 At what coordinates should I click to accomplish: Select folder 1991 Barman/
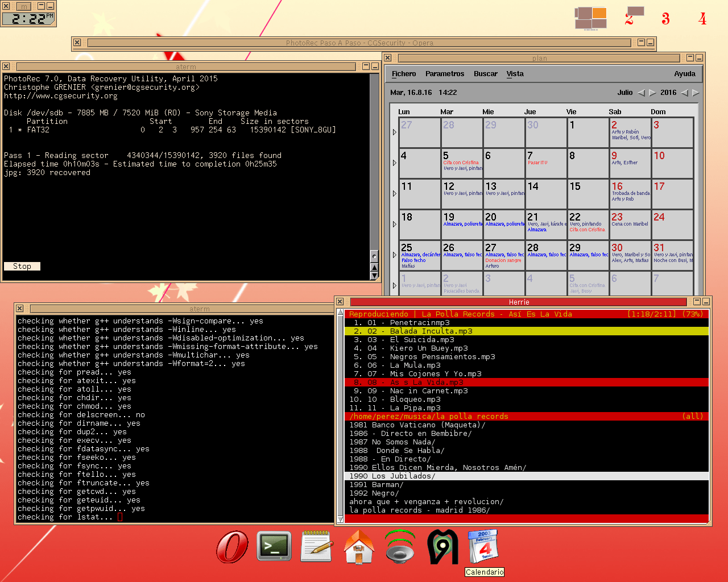527,485
